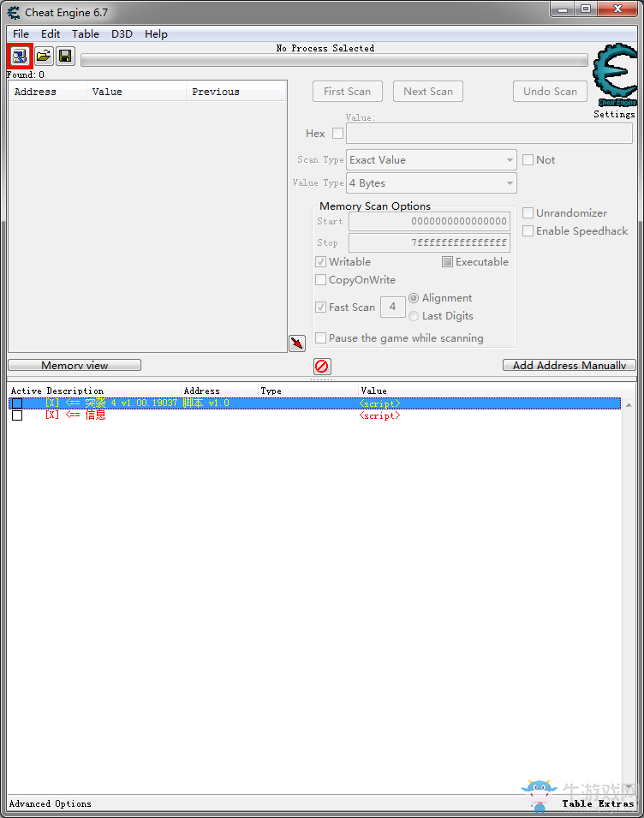Toggle the Executable checkbox
Viewport: 644px width, 818px height.
click(447, 262)
